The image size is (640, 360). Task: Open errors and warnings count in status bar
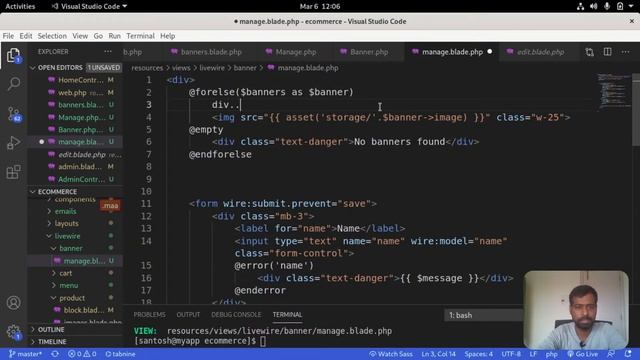point(82,354)
